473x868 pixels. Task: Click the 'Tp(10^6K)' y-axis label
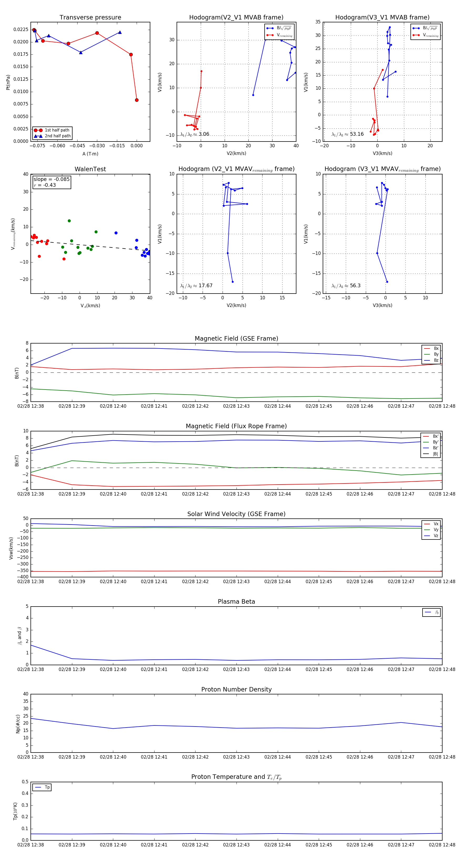[15, 811]
